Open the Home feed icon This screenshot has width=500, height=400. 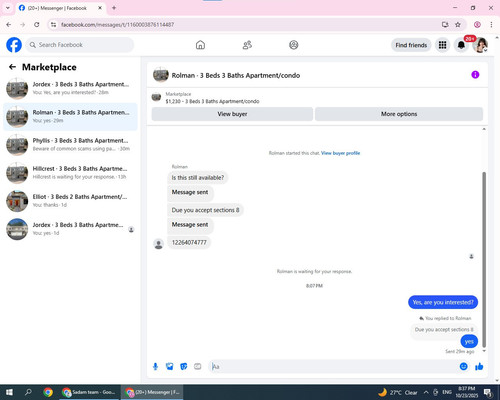(200, 45)
